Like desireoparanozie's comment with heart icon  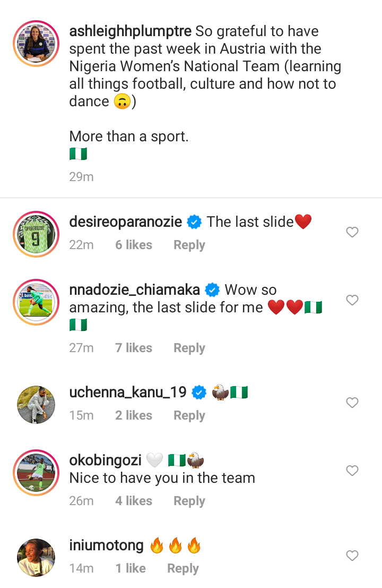coord(352,232)
